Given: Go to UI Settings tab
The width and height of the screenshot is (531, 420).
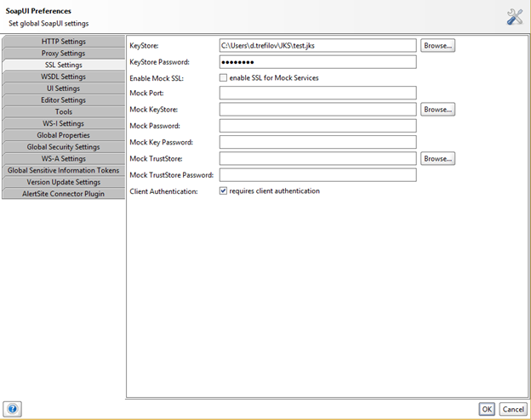Looking at the screenshot, I should [x=63, y=88].
